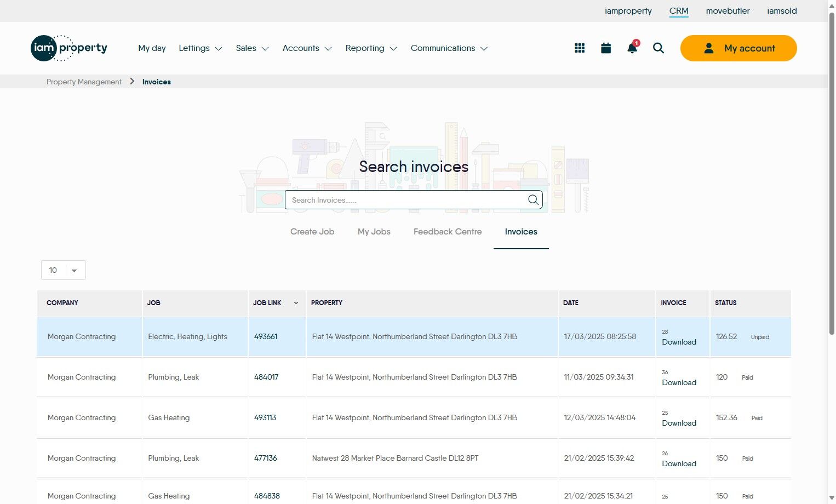
Task: Switch to movebutler in top bar
Action: (728, 11)
